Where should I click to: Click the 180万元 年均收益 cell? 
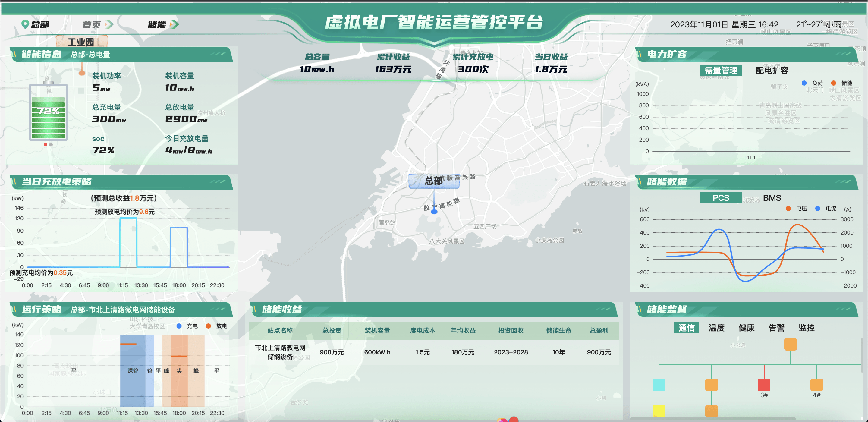(x=463, y=352)
